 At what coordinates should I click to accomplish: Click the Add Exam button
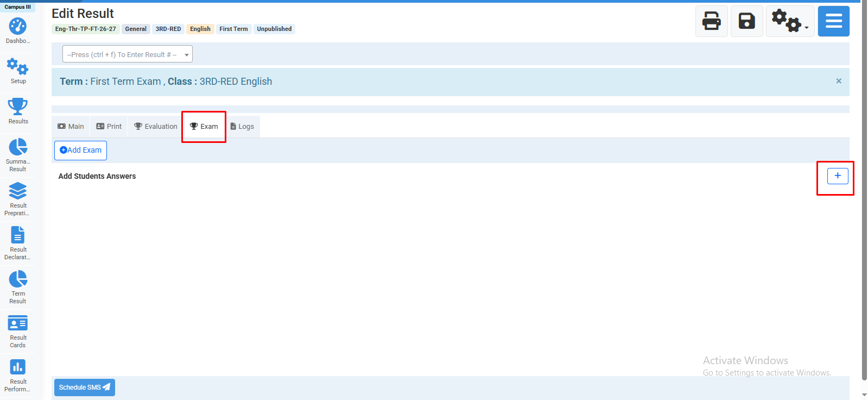pyautogui.click(x=80, y=151)
